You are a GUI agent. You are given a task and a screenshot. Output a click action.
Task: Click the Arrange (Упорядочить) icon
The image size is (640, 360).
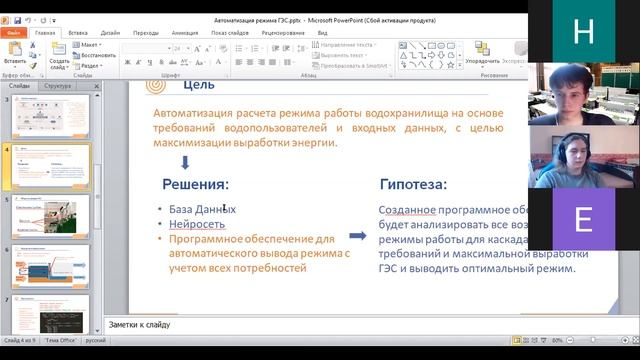click(482, 49)
